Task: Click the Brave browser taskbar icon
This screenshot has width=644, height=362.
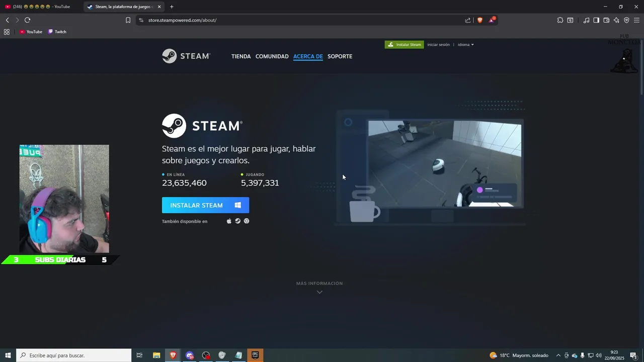Action: [173, 355]
